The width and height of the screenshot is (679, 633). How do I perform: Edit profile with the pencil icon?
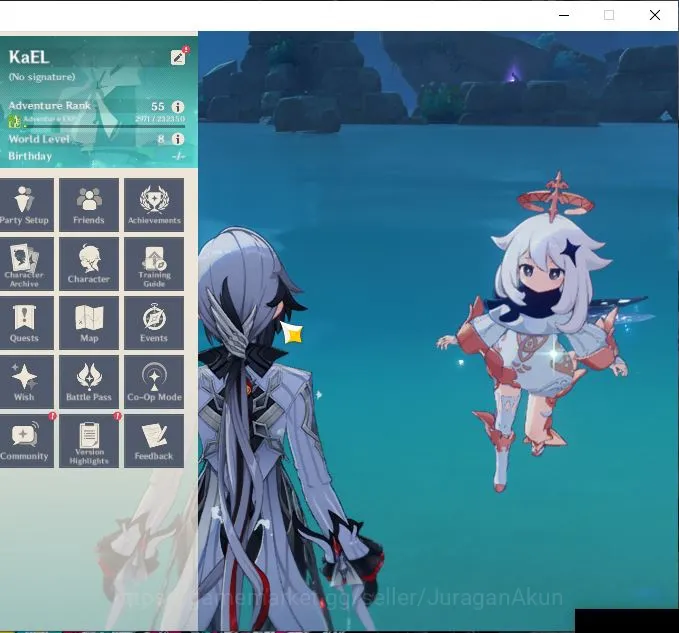click(x=178, y=57)
